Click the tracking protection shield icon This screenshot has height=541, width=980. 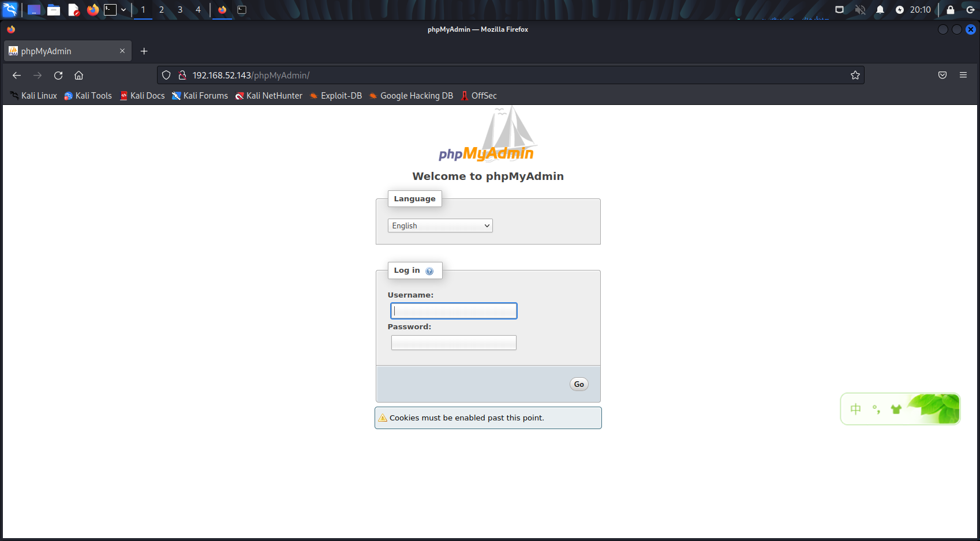(166, 76)
